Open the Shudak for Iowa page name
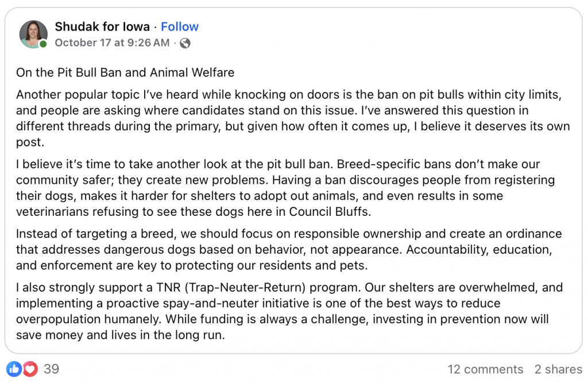Image resolution: width=588 pixels, height=384 pixels. (102, 26)
